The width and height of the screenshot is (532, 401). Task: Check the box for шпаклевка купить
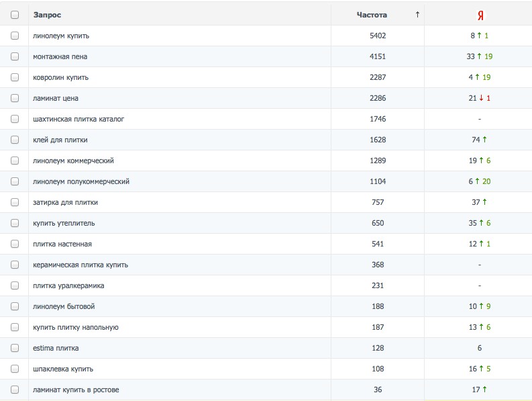pyautogui.click(x=15, y=369)
